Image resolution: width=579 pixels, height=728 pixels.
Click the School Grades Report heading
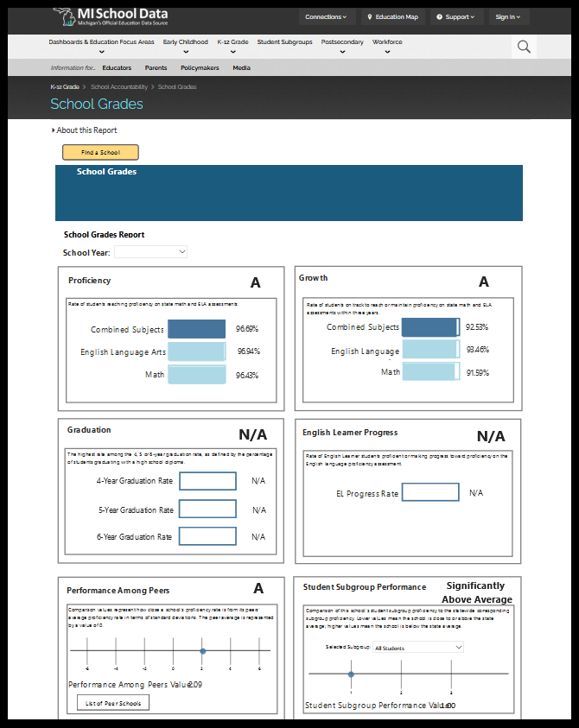pyautogui.click(x=104, y=235)
